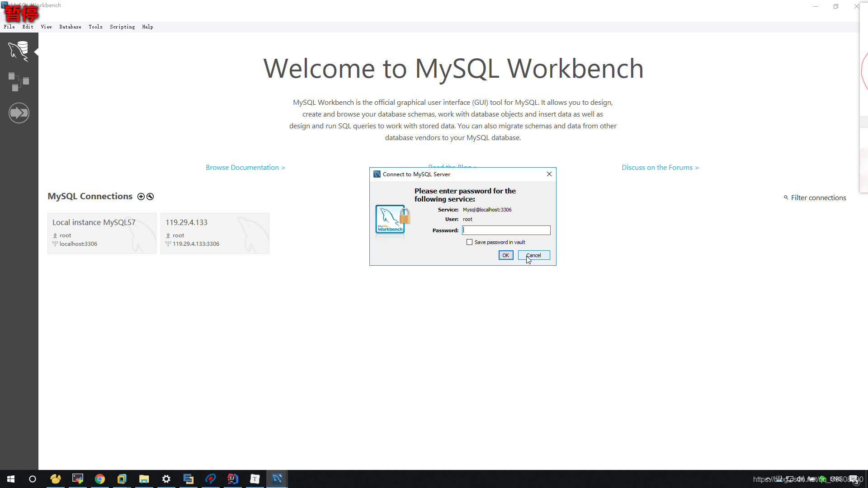Open the 119.29.4.133 connection tile
The image size is (868, 488).
(x=215, y=233)
